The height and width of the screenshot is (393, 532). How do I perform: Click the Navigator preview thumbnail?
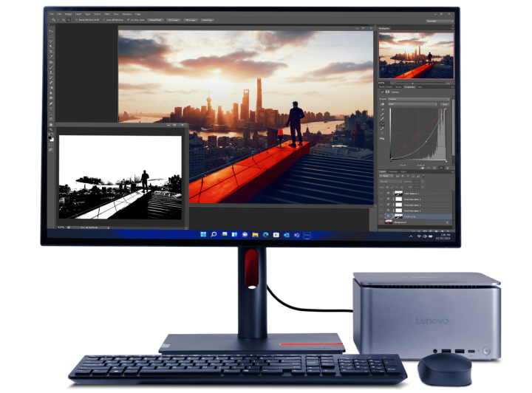point(416,56)
